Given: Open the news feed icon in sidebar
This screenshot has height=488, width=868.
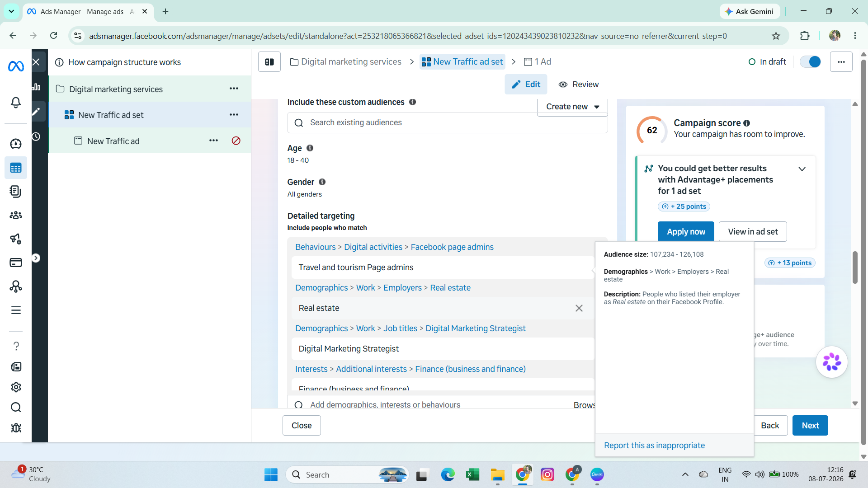Looking at the screenshot, I should [16, 367].
